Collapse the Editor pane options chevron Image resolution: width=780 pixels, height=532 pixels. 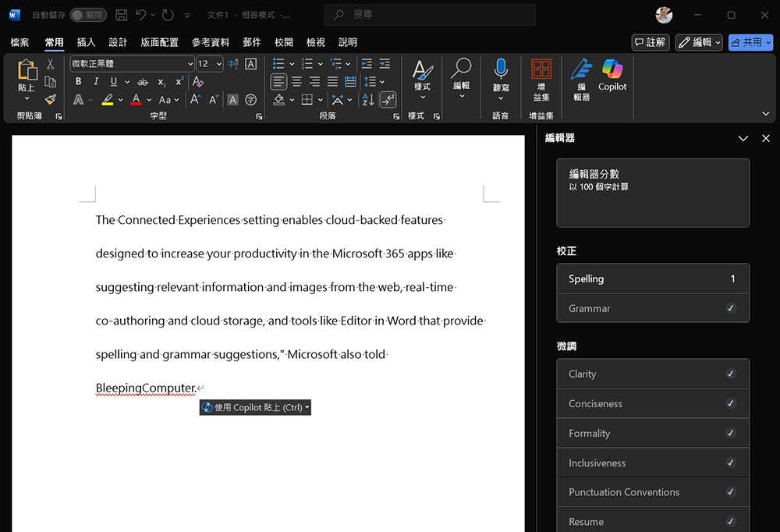[743, 138]
